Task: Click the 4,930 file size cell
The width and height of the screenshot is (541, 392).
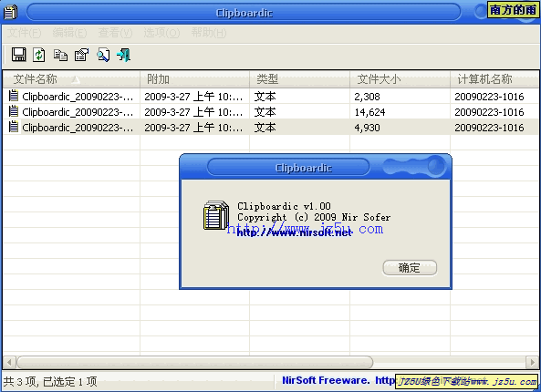Action: [x=367, y=128]
